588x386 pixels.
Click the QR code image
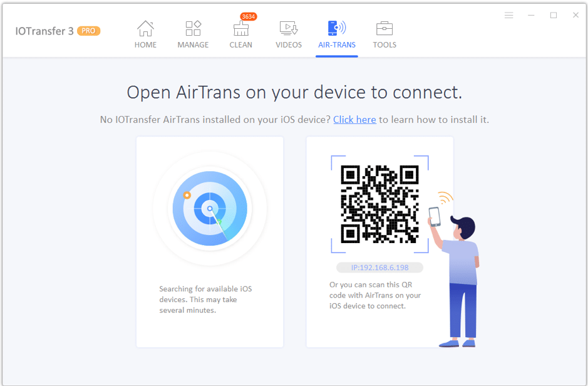(x=379, y=204)
